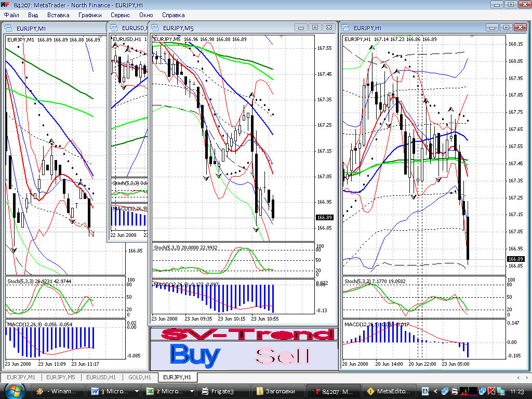This screenshot has width=532, height=399.
Task: Open the Файл menu
Action: tap(11, 15)
